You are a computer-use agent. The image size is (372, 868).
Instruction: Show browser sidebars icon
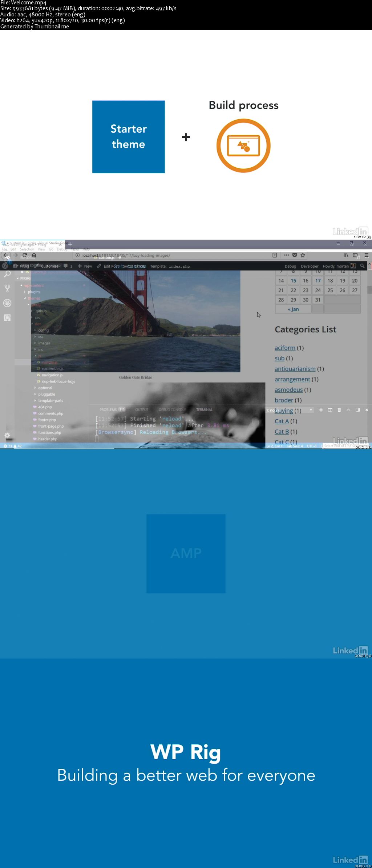click(355, 255)
